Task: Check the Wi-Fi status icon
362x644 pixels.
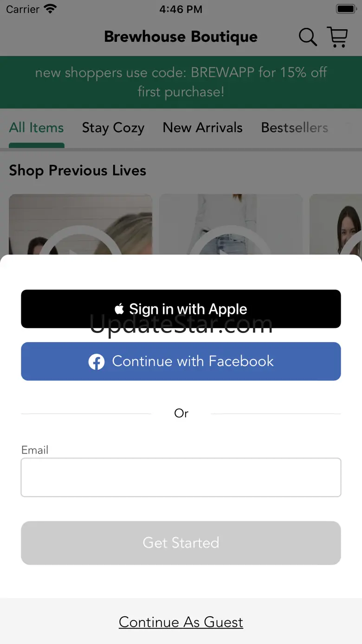Action: pos(50,9)
